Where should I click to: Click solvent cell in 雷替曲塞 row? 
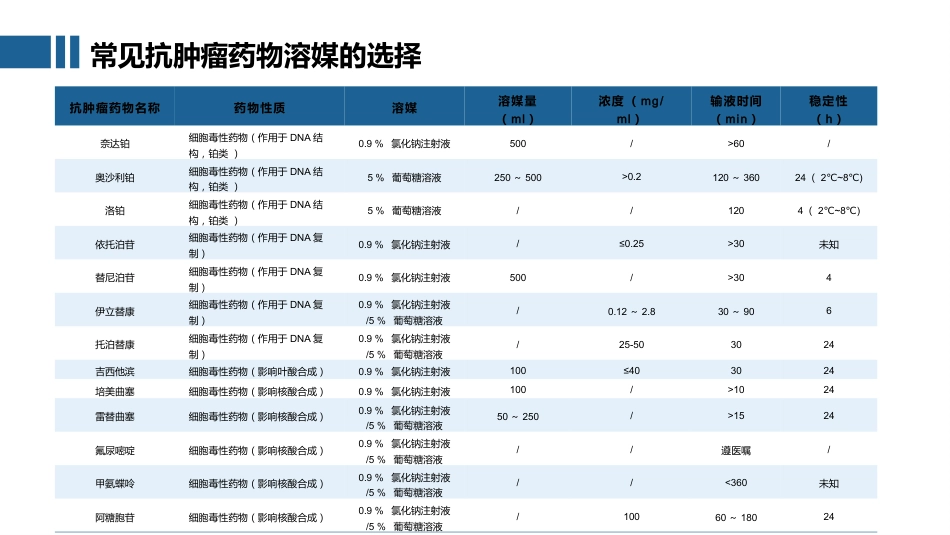404,418
